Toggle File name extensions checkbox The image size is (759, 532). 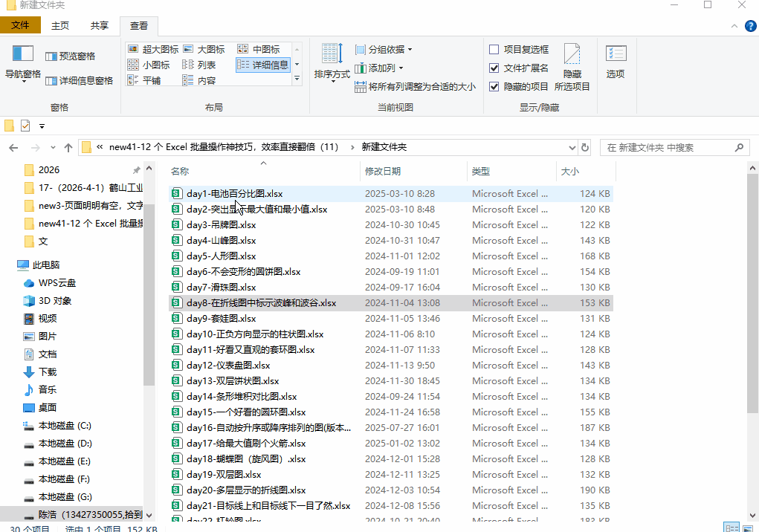494,68
